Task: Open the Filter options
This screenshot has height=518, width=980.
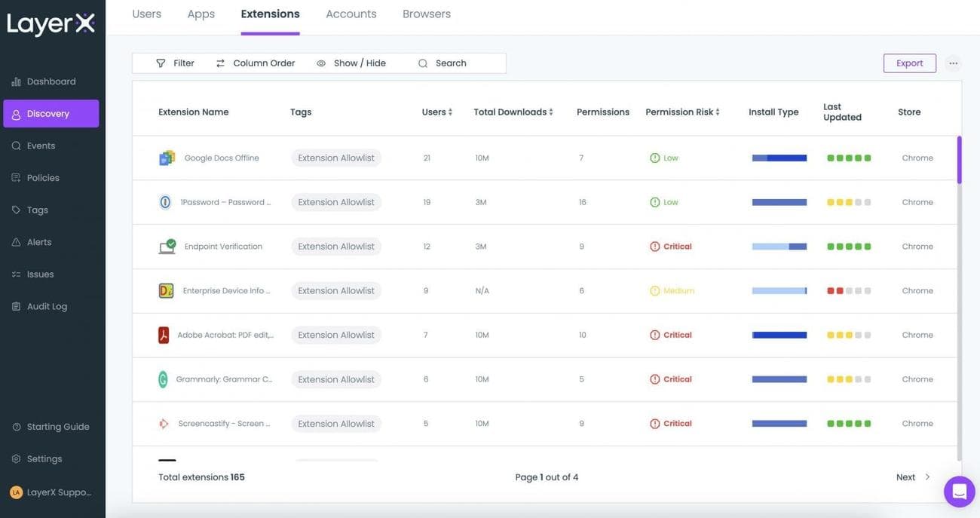Action: point(174,61)
